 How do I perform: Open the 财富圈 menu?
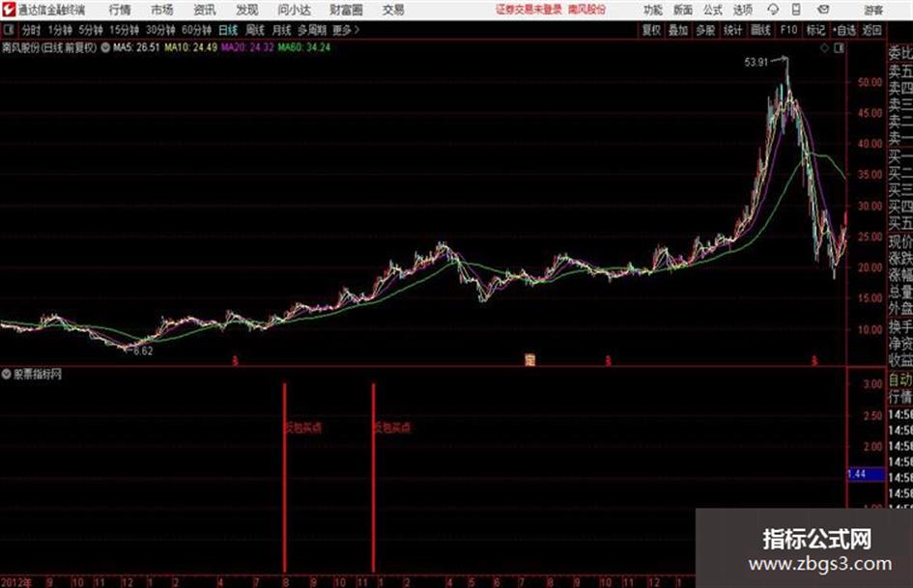pos(346,10)
